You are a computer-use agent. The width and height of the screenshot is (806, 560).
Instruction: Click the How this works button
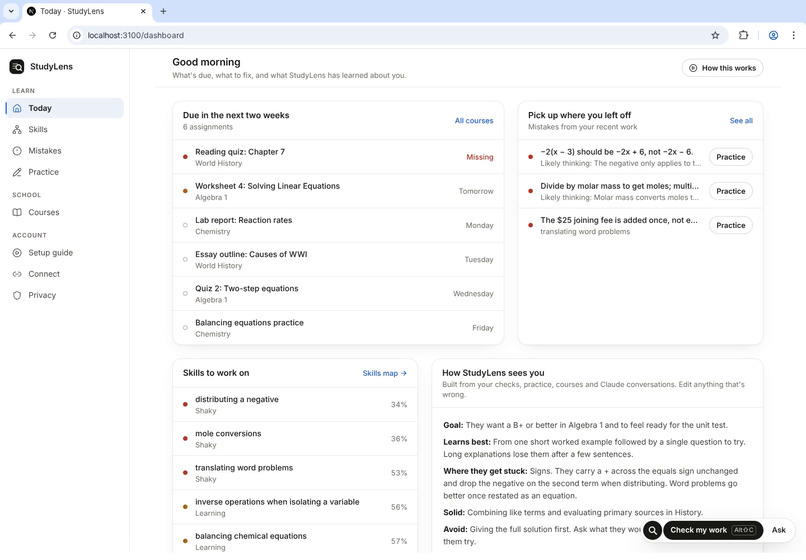tap(722, 68)
